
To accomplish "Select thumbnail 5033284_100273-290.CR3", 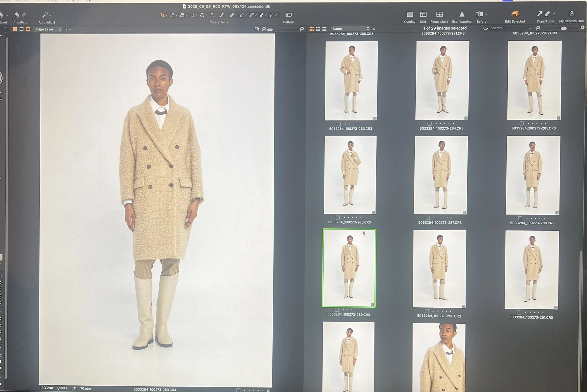I will coord(439,269).
